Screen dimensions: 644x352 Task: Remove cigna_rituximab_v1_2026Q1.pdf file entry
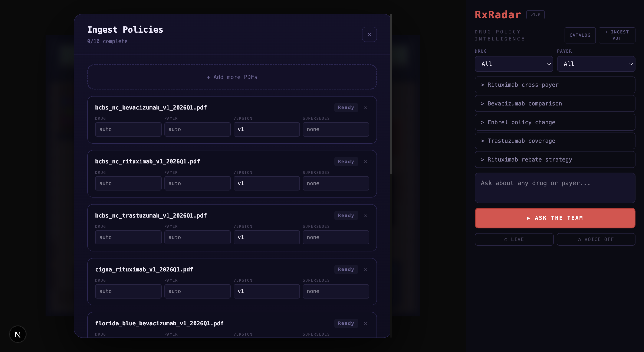365,270
